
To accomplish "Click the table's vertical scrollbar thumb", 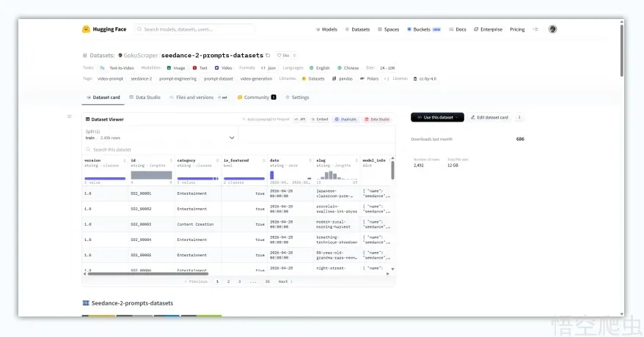I will (x=392, y=170).
